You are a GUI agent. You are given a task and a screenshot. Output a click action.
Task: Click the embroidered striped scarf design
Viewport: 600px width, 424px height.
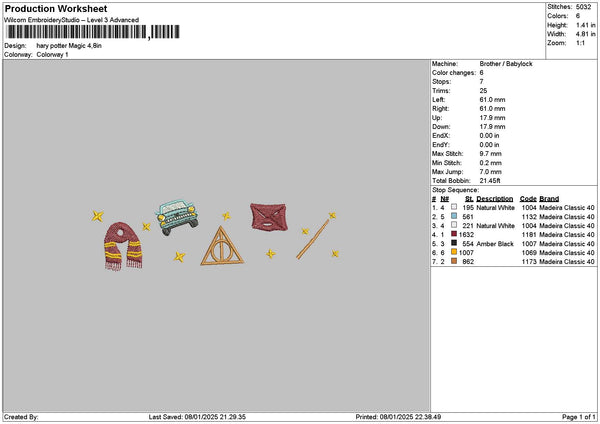point(123,246)
